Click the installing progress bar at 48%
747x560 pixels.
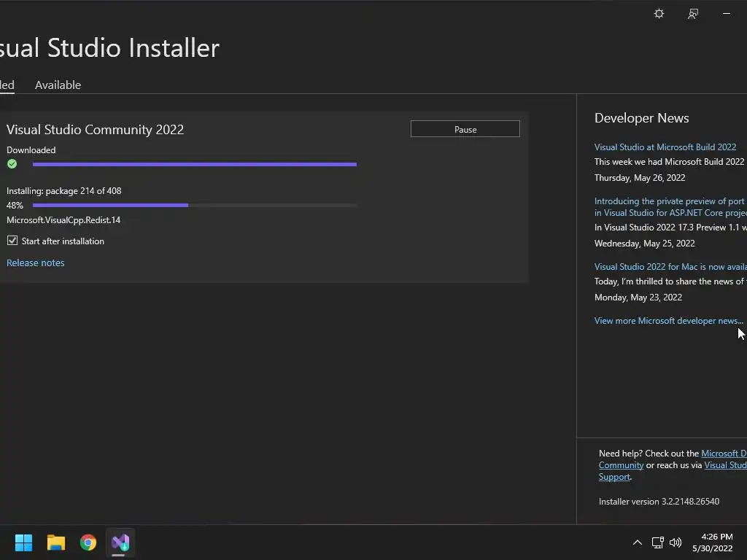194,205
